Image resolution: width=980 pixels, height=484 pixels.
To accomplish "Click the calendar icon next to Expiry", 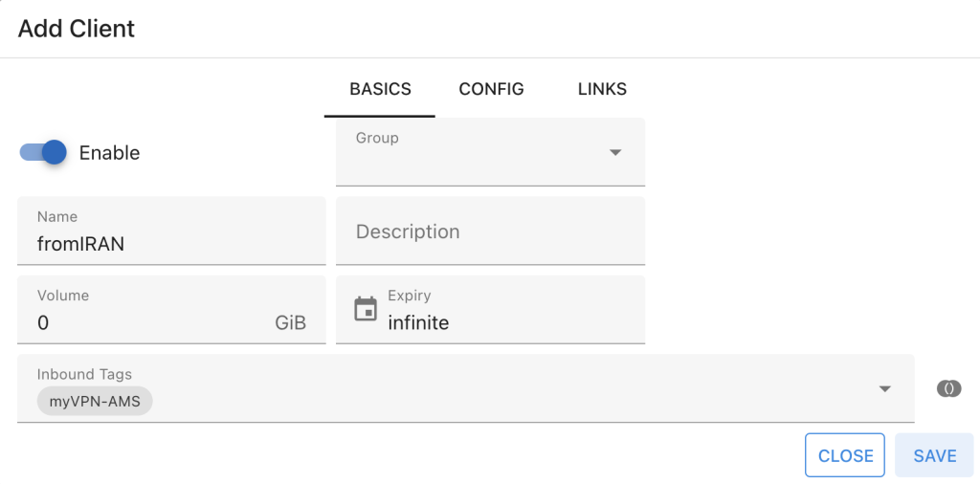I will tap(366, 309).
